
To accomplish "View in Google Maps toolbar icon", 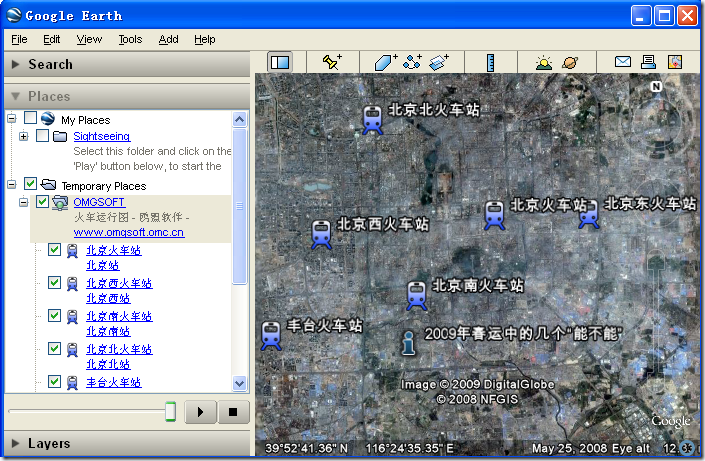I will (675, 62).
